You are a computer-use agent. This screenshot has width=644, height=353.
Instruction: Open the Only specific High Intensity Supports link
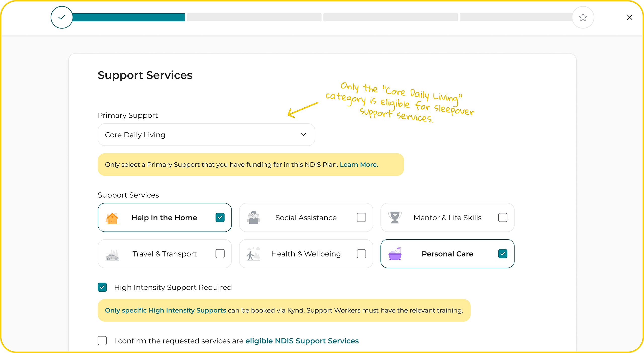166,311
